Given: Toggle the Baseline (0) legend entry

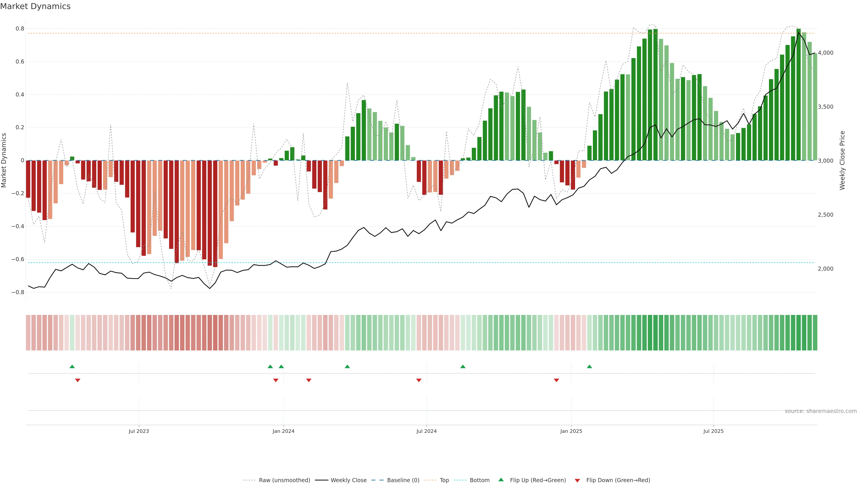Looking at the screenshot, I should (403, 480).
